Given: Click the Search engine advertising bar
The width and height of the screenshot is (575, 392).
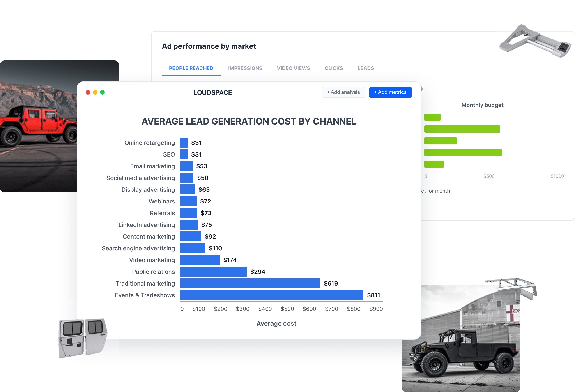Looking at the screenshot, I should point(193,248).
